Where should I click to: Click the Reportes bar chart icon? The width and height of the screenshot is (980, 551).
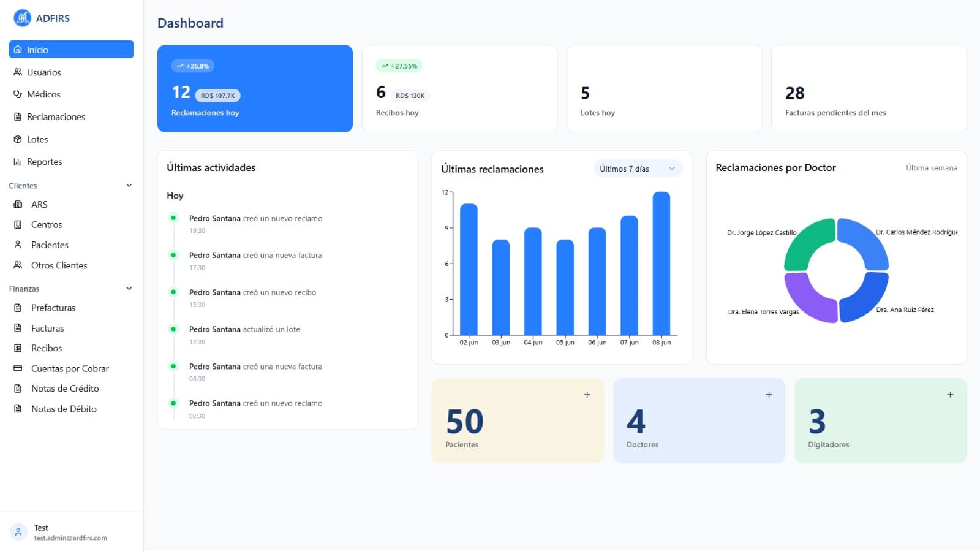(18, 162)
